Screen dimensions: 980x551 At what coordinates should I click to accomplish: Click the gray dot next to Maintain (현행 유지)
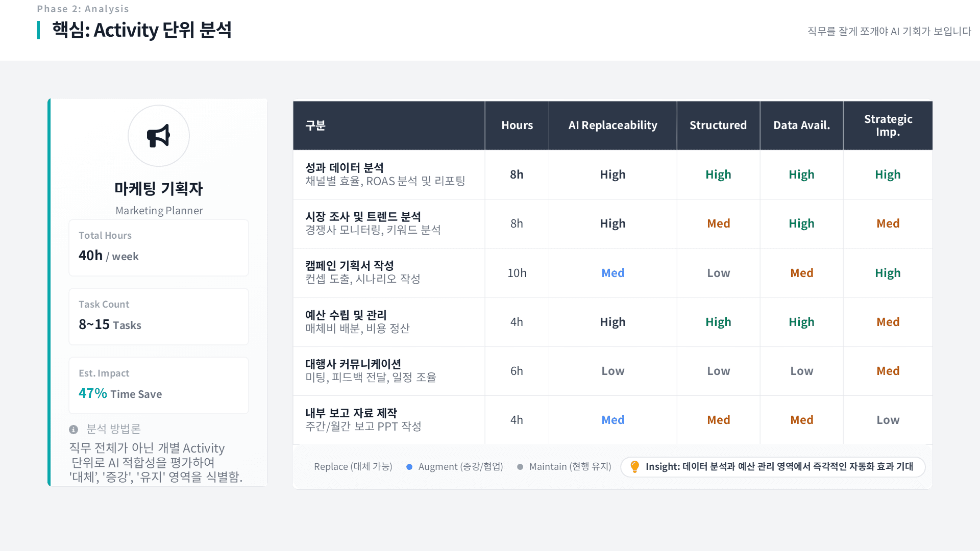tap(520, 466)
